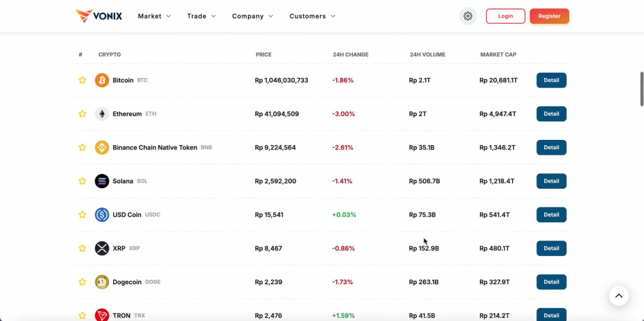This screenshot has height=321, width=644.
Task: Click the -1.41% change for Solana
Action: pyautogui.click(x=342, y=181)
